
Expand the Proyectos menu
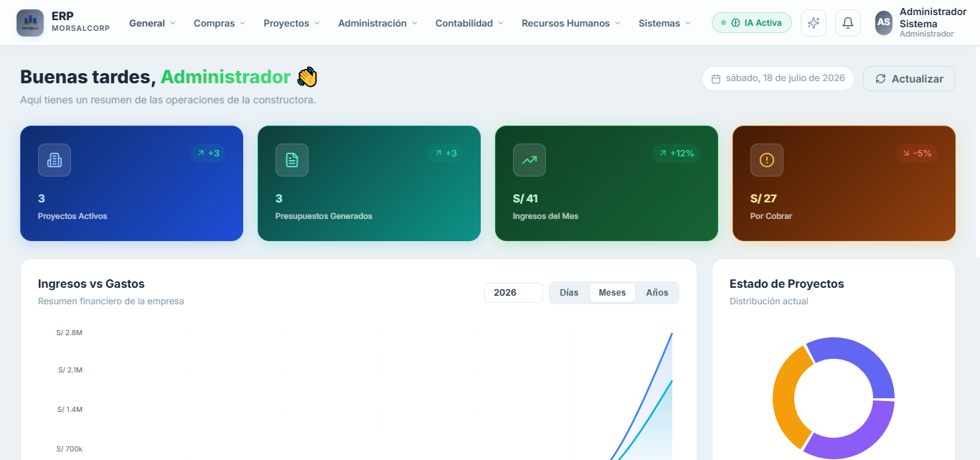point(291,23)
